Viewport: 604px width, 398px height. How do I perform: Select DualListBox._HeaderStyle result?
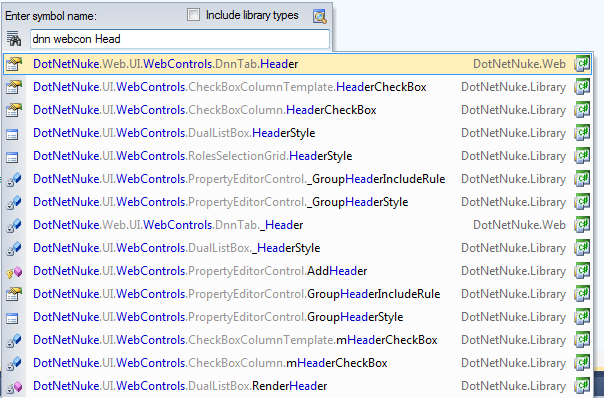click(x=297, y=248)
